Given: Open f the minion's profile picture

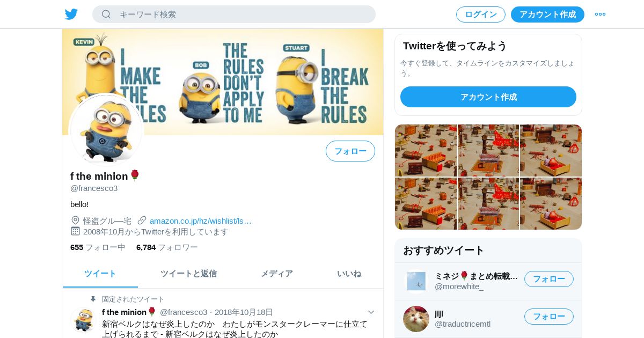Looking at the screenshot, I should pos(107,129).
